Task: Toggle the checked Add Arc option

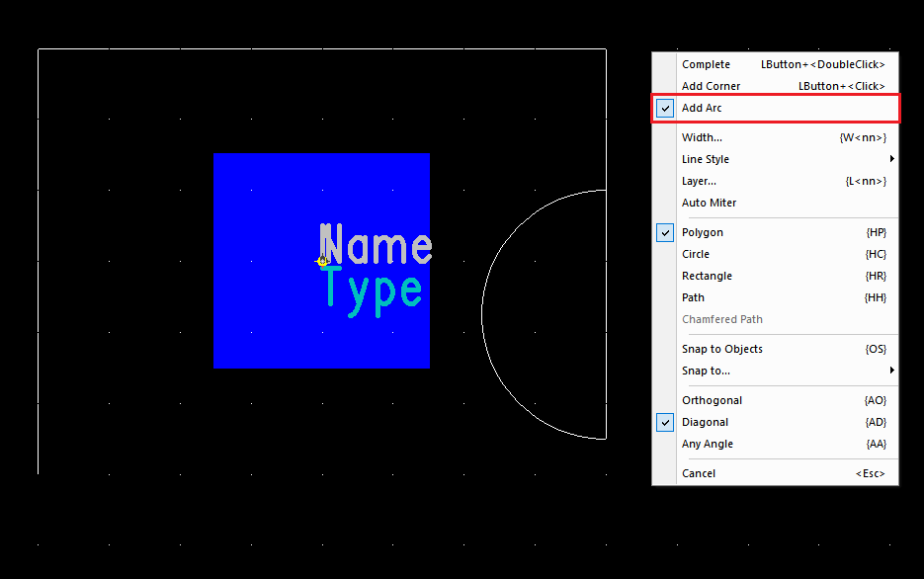Action: [702, 108]
